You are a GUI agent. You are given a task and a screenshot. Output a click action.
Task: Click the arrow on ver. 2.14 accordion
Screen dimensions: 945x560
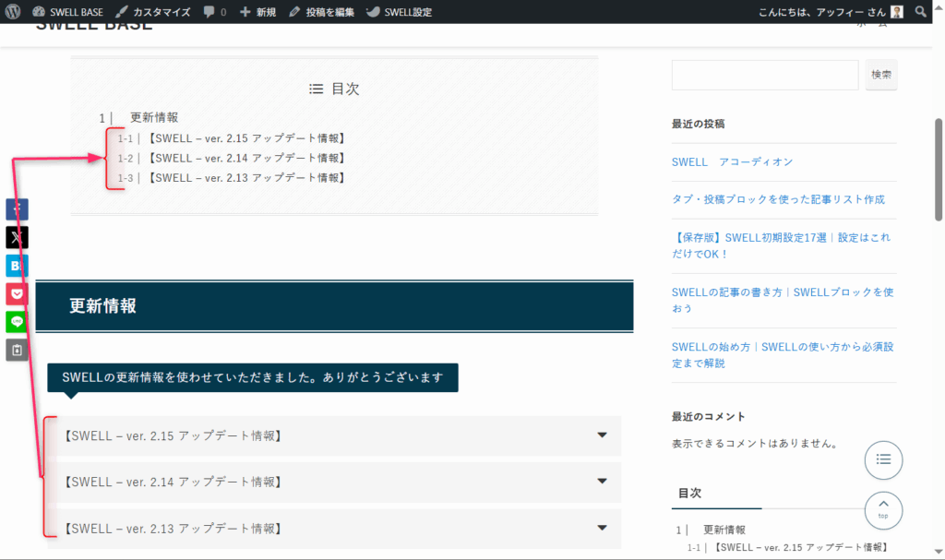tap(602, 481)
